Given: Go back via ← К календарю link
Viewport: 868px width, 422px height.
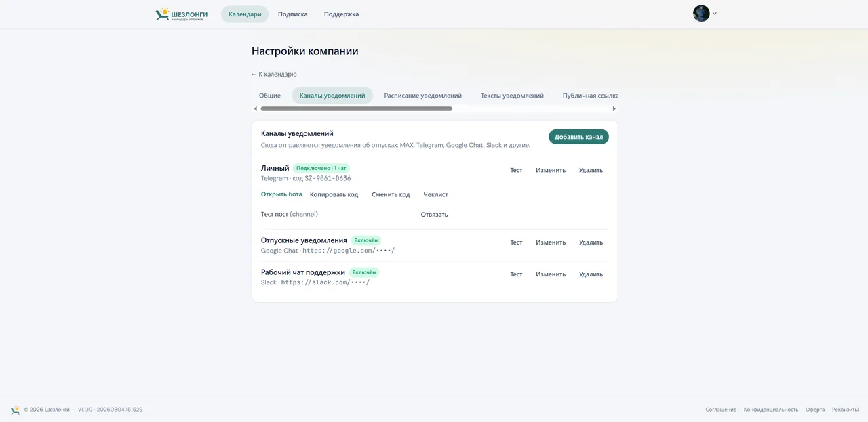Looking at the screenshot, I should 274,74.
